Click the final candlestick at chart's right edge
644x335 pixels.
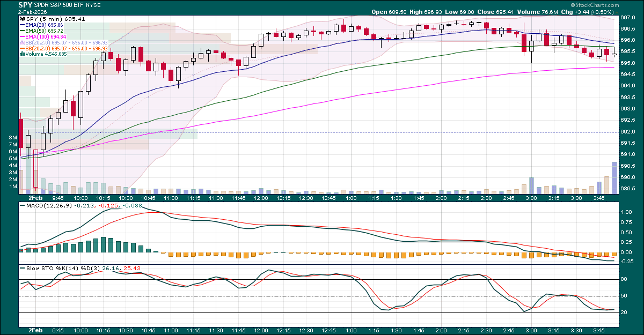[614, 53]
